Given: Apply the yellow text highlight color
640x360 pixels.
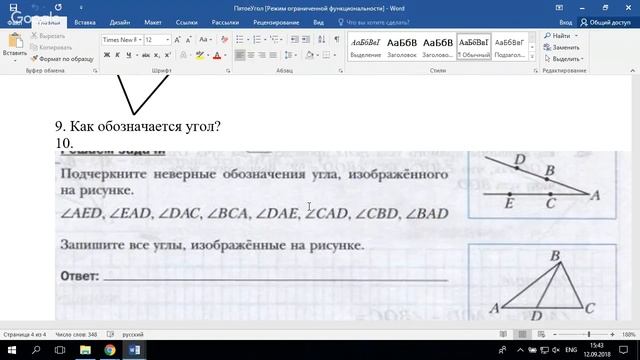Looking at the screenshot, I should coord(200,55).
